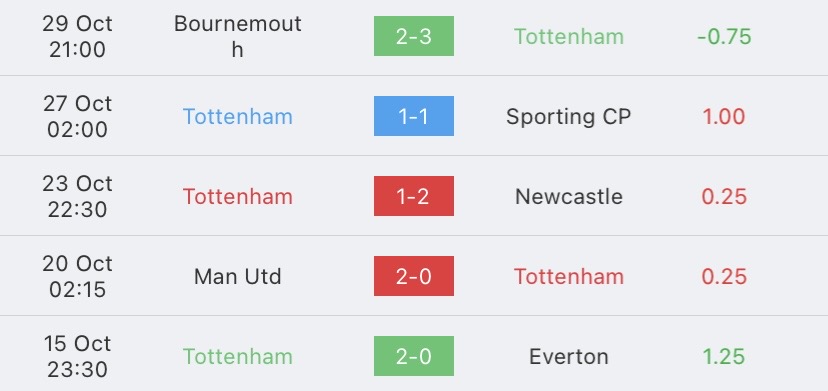Click the 1.25 handicap value
Image resolution: width=828 pixels, height=391 pixels.
(x=724, y=357)
